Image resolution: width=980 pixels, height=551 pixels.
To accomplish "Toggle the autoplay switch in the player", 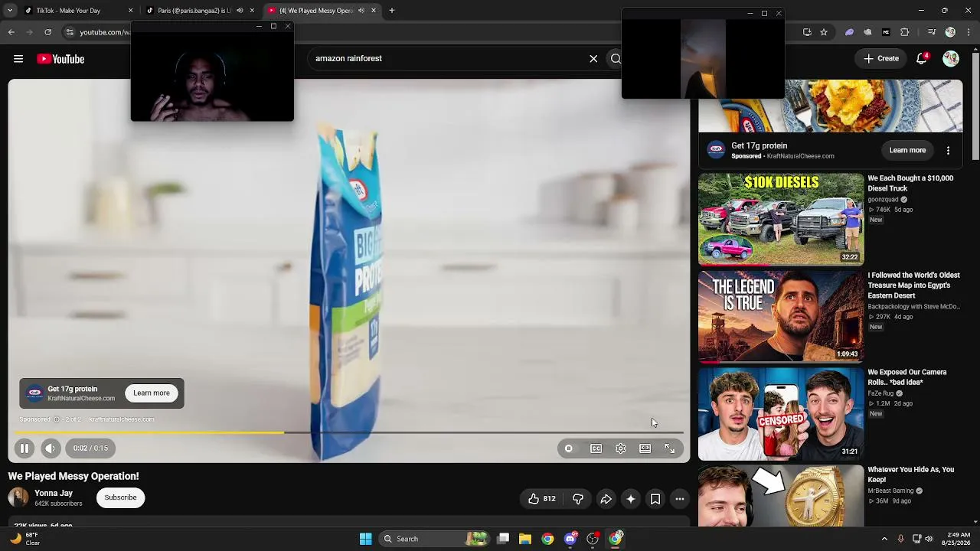I will click(569, 448).
